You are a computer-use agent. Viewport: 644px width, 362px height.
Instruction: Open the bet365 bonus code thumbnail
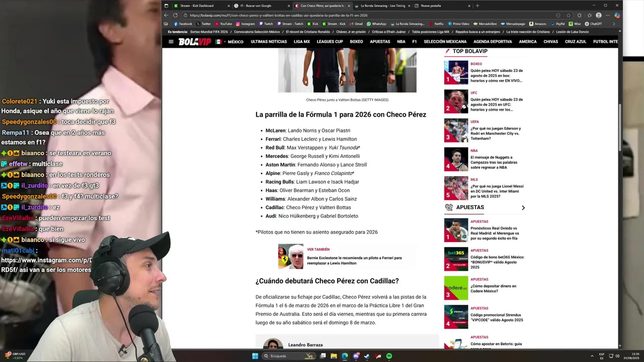pos(456,259)
